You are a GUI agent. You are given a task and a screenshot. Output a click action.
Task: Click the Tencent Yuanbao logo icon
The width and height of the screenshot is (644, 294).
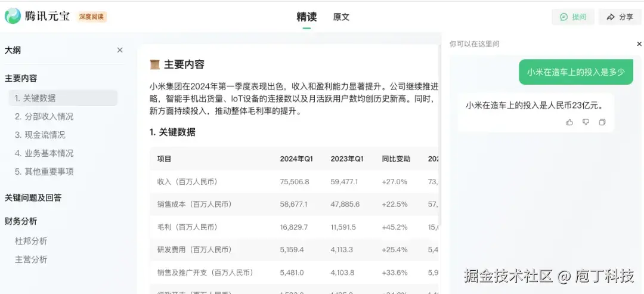coord(13,16)
